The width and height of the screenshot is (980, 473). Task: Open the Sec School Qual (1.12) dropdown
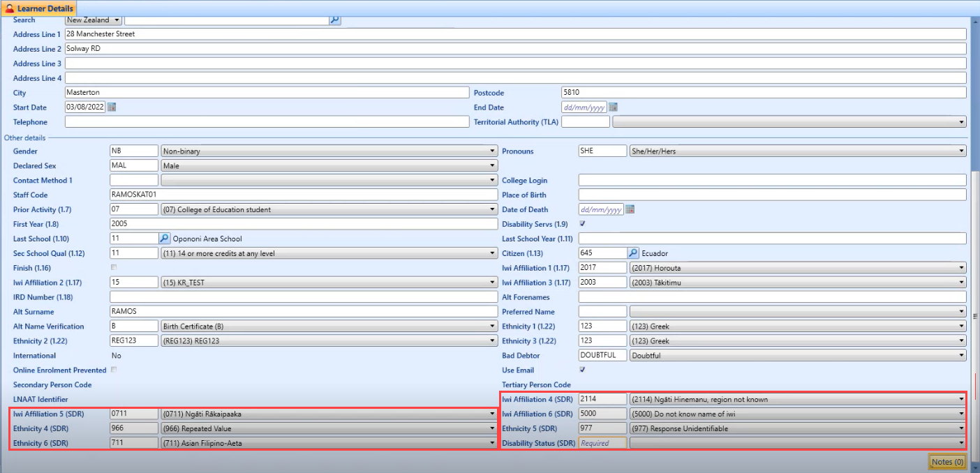click(x=329, y=253)
